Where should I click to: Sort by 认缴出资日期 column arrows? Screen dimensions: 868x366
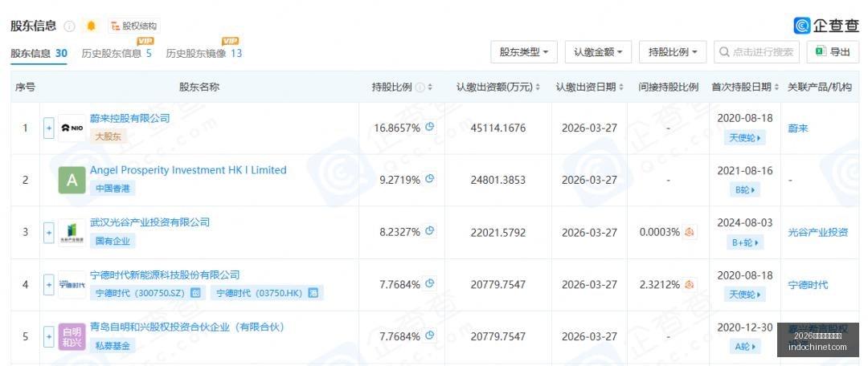pos(621,87)
